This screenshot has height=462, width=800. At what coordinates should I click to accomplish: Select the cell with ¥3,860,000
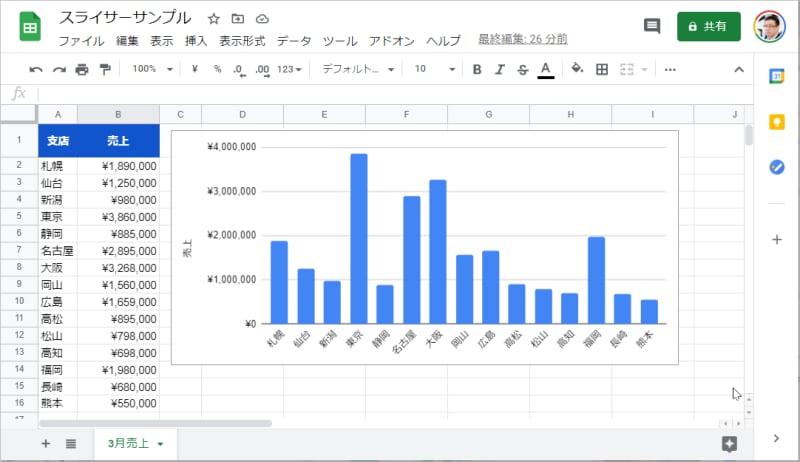(118, 217)
